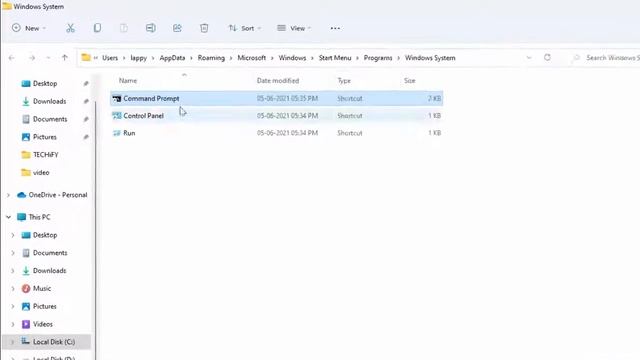Expand the OneDrive - Personal node
Viewport: 640px width, 360px height.
click(8, 195)
